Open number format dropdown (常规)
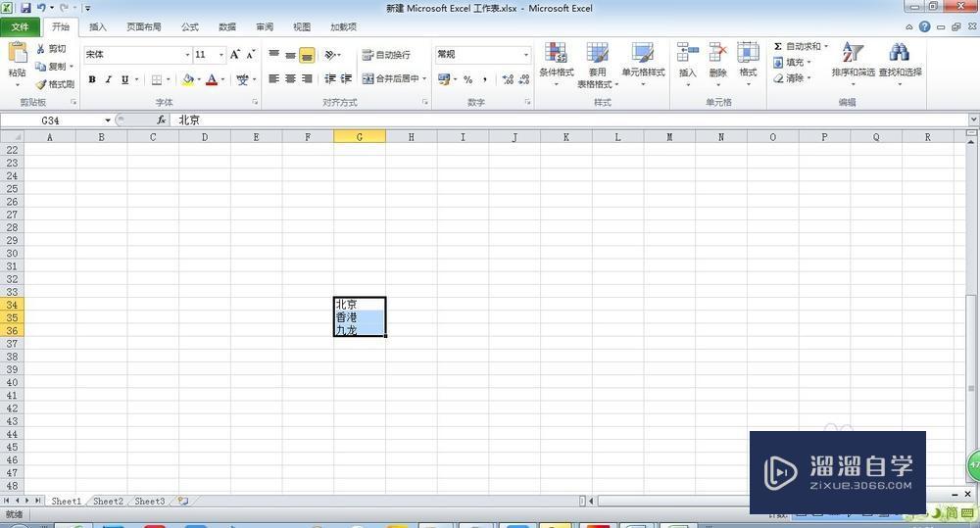980x528 pixels. [x=525, y=55]
